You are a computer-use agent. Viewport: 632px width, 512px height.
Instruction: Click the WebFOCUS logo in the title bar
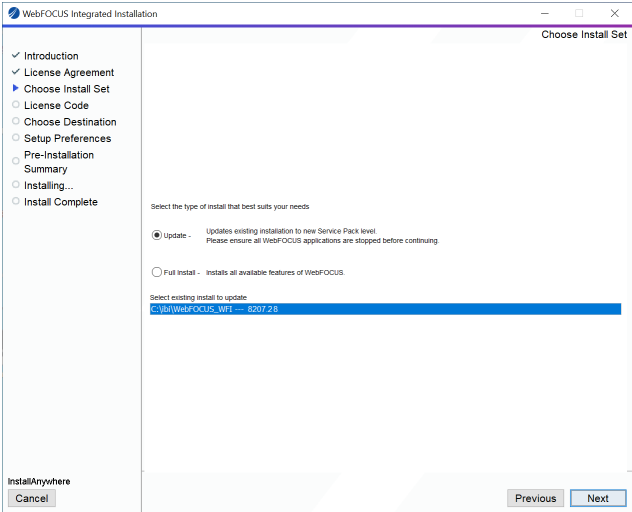click(x=14, y=13)
